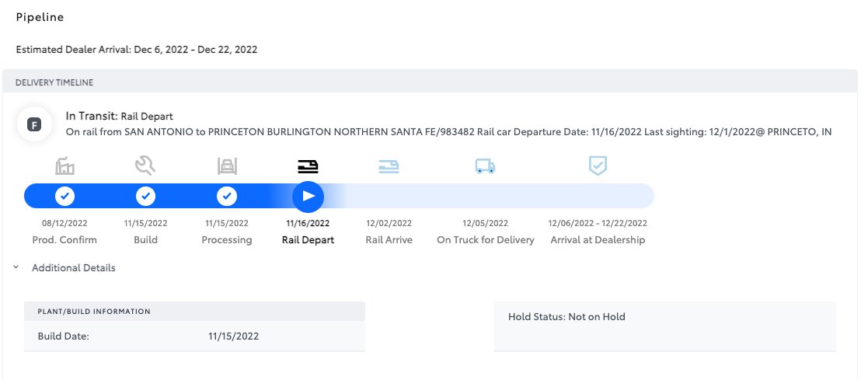868x380 pixels.
Task: Click the 12/05/2022 date
Action: coord(486,223)
